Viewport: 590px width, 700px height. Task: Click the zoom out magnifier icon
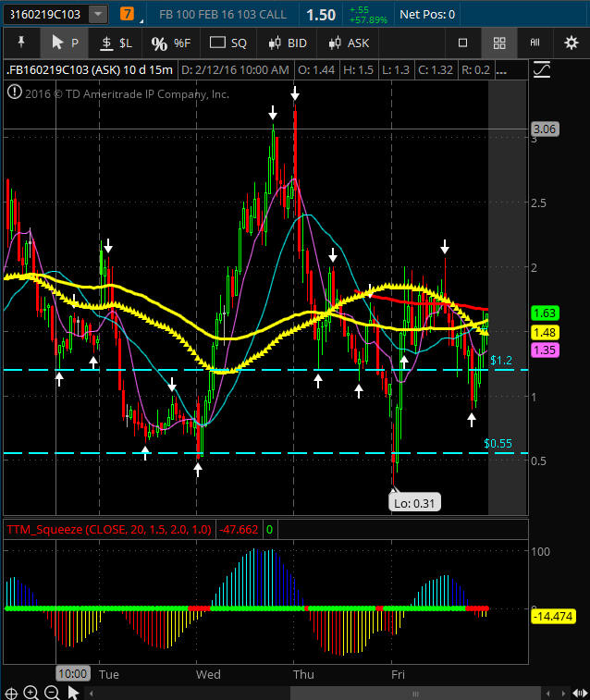click(x=52, y=692)
